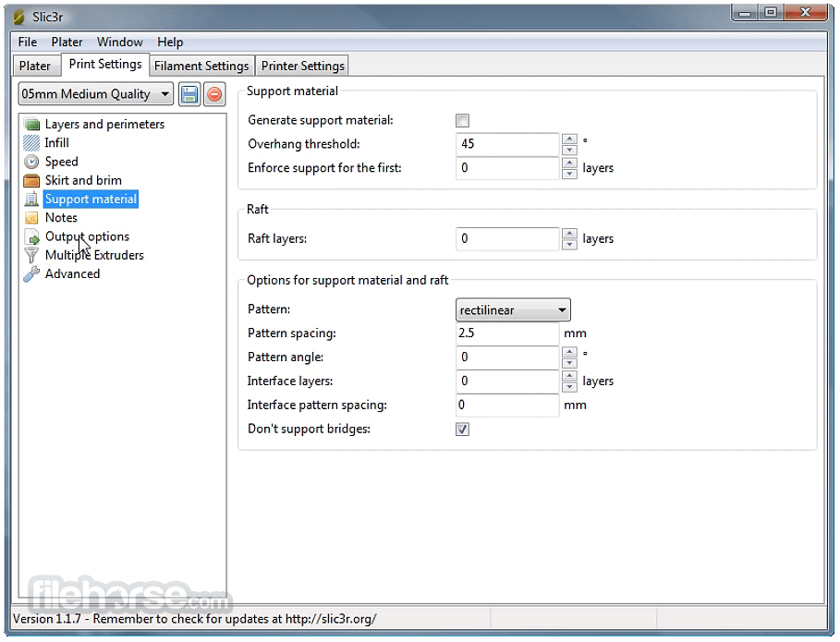Click the red delete preset icon

(214, 95)
